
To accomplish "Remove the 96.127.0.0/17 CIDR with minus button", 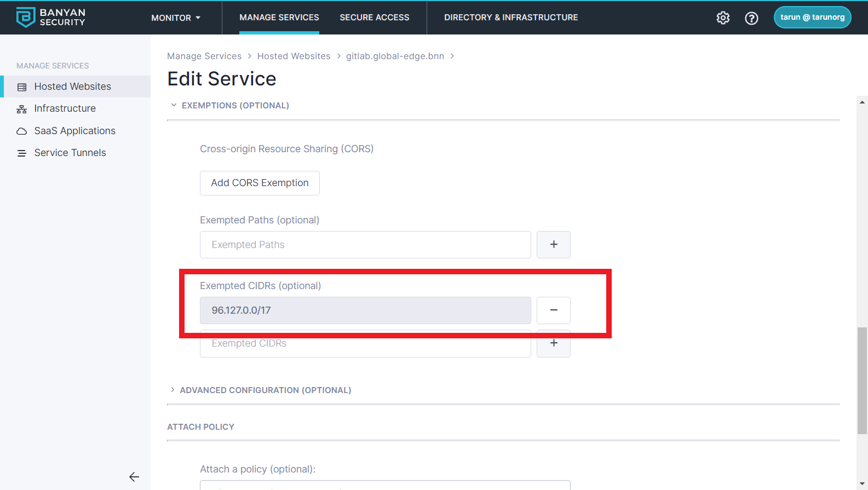I will pos(553,310).
